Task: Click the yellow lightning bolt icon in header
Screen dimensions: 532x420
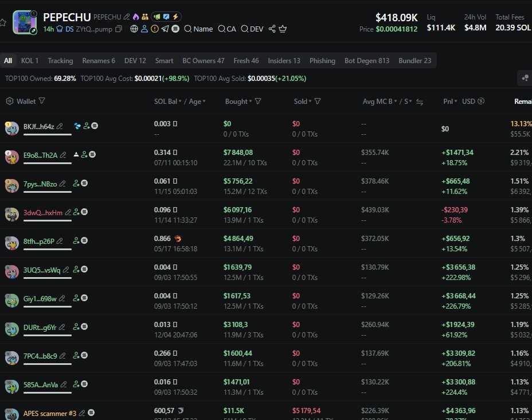Action: [x=175, y=17]
